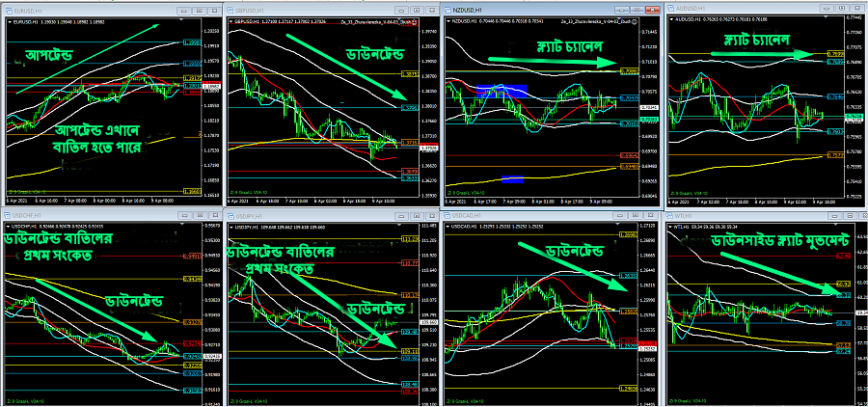Click the WTI,H1 title bar label

[x=683, y=216]
